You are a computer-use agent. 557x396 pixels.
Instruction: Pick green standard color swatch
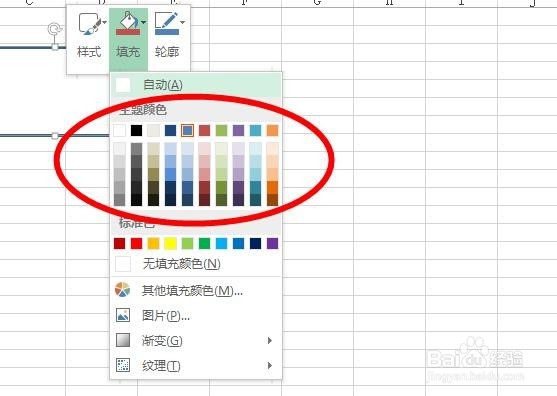tap(205, 244)
